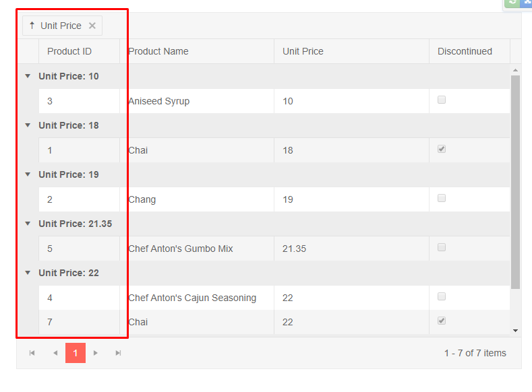This screenshot has width=532, height=392.
Task: Go to the first page of the grid
Action: point(32,353)
